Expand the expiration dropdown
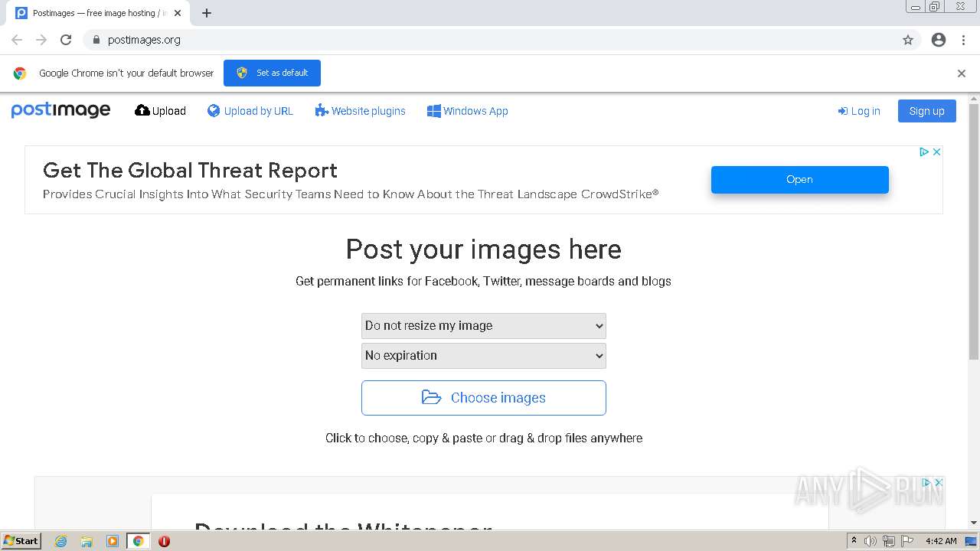Image resolution: width=980 pixels, height=551 pixels. pos(484,355)
